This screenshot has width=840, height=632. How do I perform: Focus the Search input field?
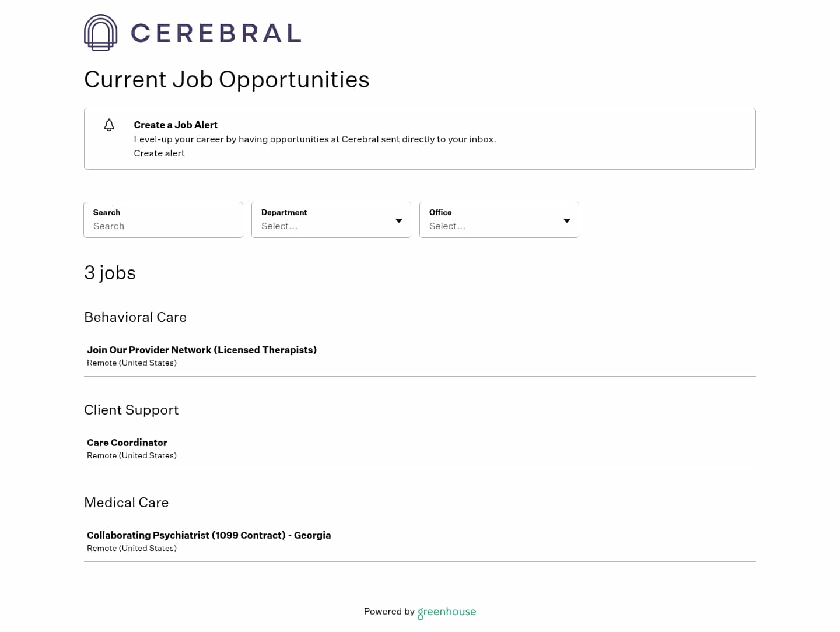coord(163,226)
